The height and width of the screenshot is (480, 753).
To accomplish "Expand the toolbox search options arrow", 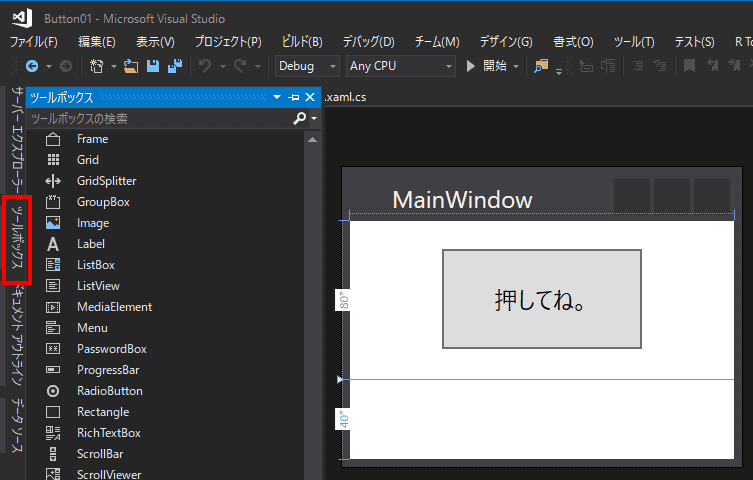I will point(314,118).
